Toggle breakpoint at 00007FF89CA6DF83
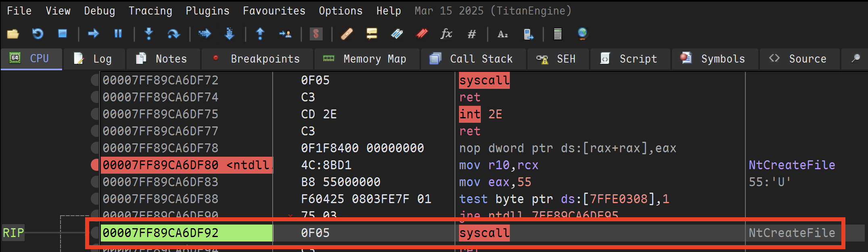This screenshot has height=252, width=868. 95,182
